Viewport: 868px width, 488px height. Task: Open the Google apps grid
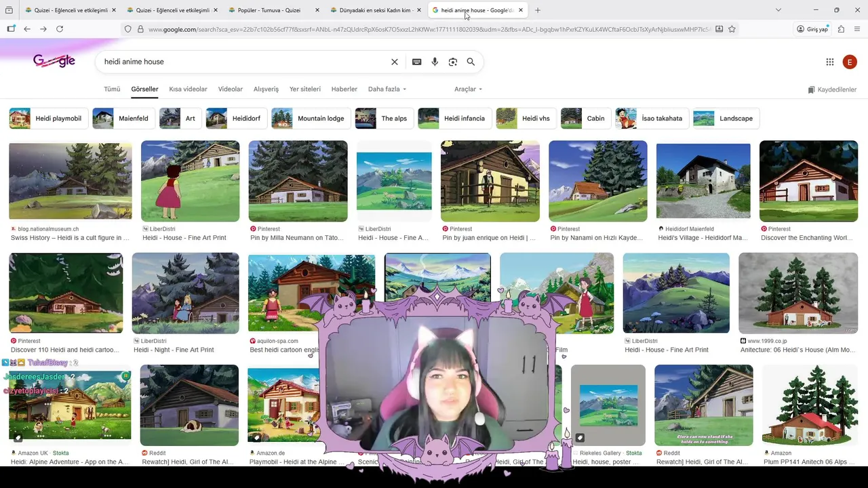(830, 62)
